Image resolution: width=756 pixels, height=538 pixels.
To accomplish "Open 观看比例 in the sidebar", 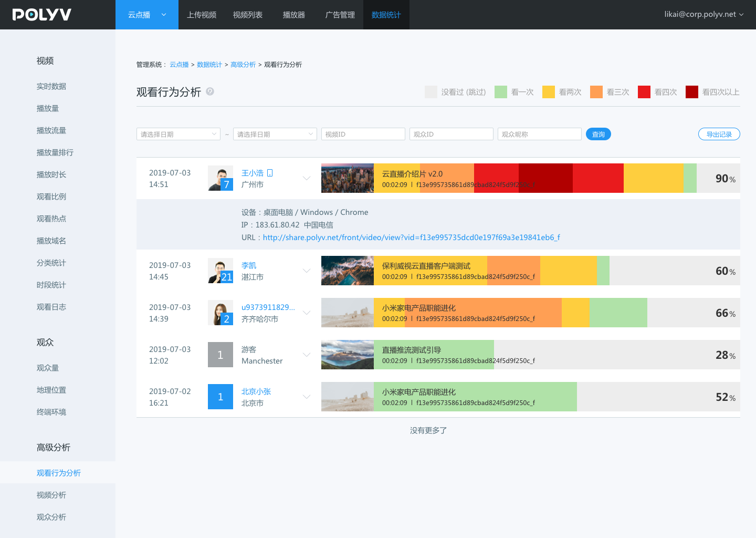I will click(x=51, y=196).
